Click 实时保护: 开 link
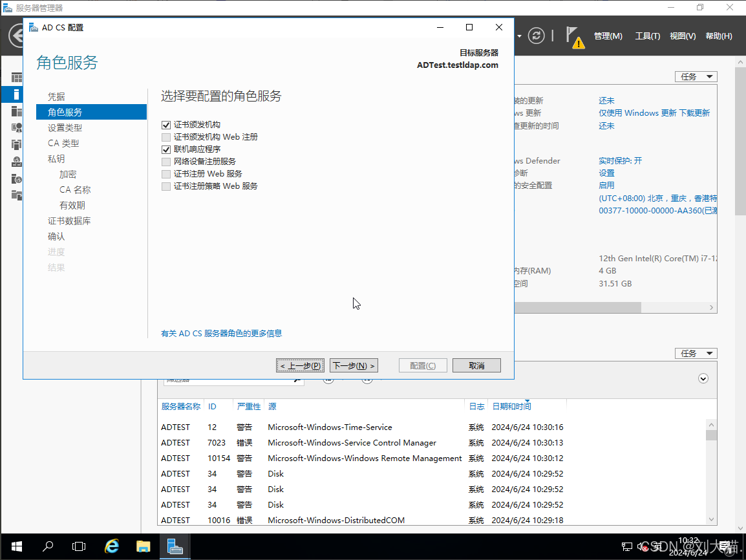 coord(620,161)
